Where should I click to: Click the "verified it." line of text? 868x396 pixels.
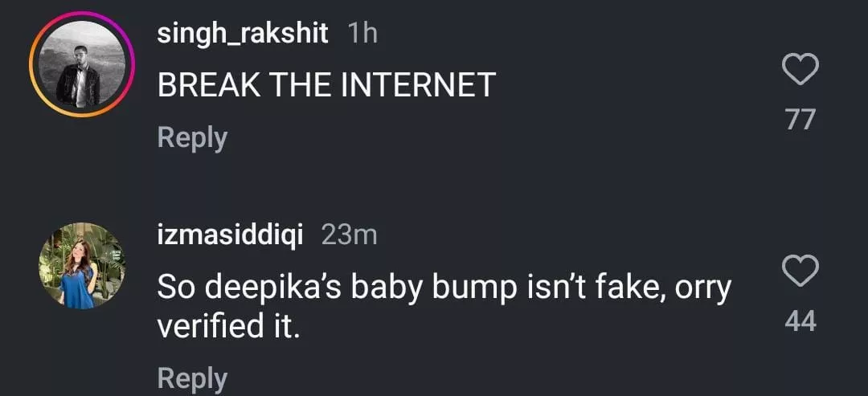click(228, 328)
